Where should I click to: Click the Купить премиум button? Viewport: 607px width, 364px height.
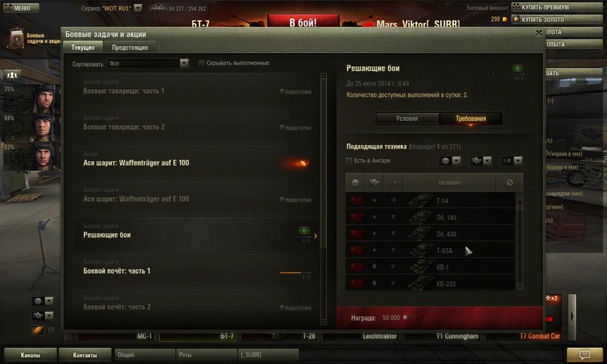click(x=545, y=7)
